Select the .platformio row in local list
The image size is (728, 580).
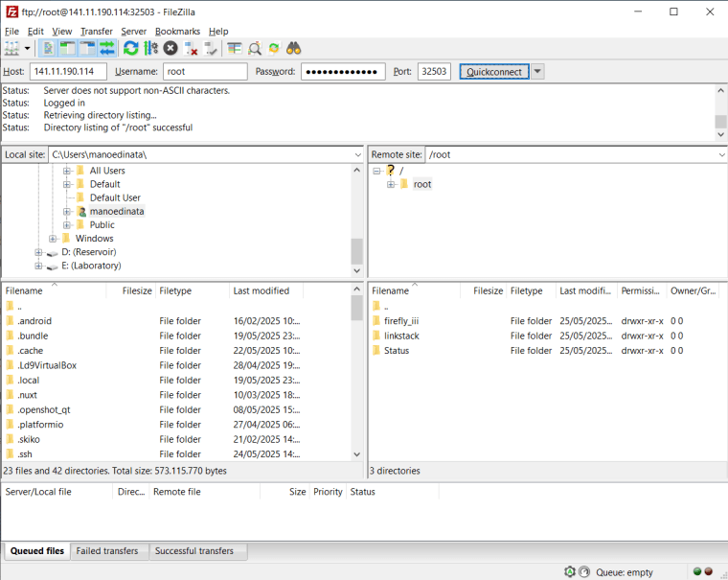(x=176, y=425)
